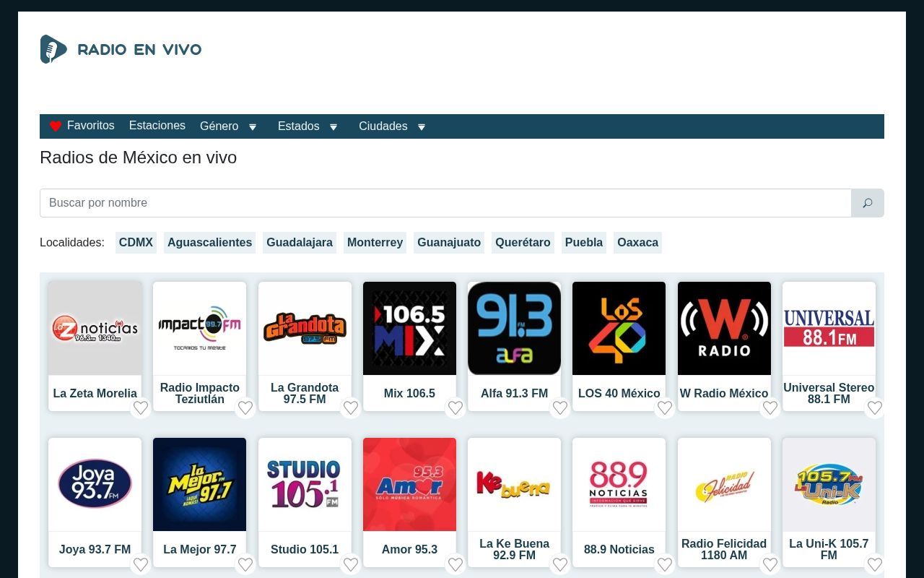The image size is (924, 578).
Task: Favorite W Radio México station
Action: point(770,408)
